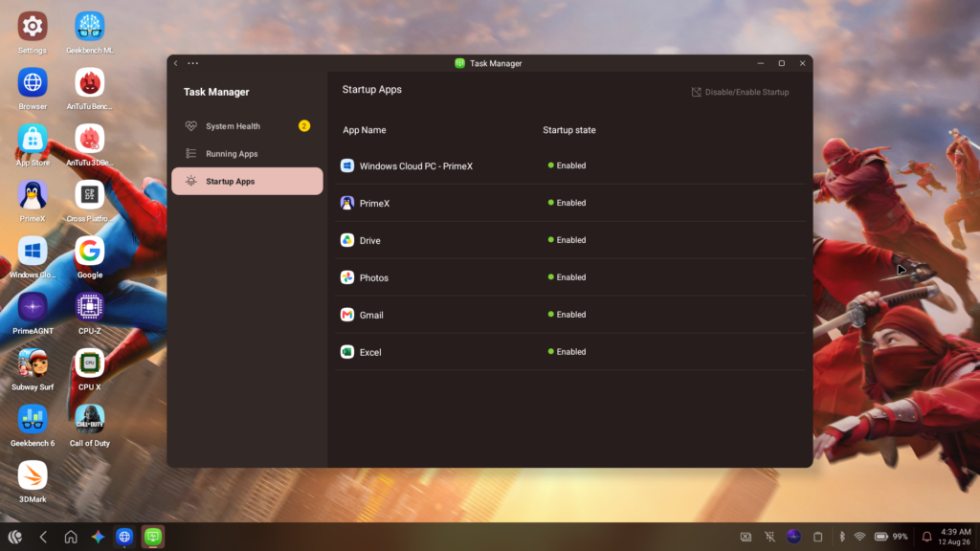Click the Bluetooth icon in system tray
The image size is (980, 551).
tap(842, 537)
